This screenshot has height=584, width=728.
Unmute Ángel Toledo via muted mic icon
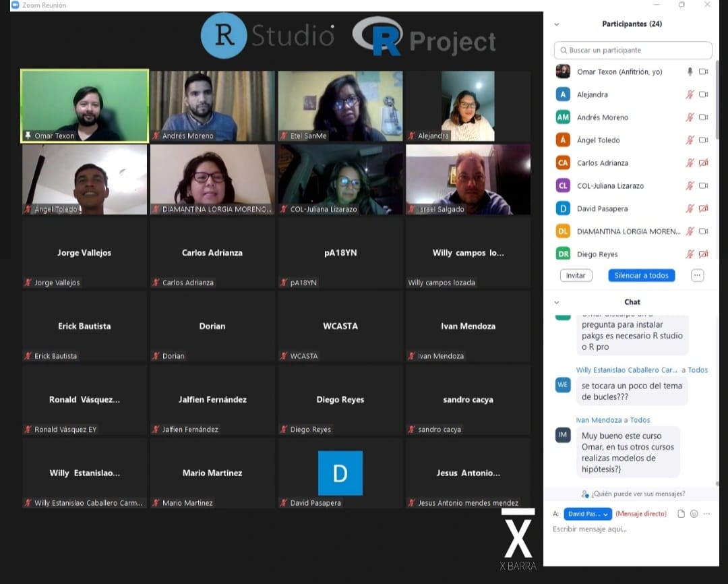[x=690, y=140]
